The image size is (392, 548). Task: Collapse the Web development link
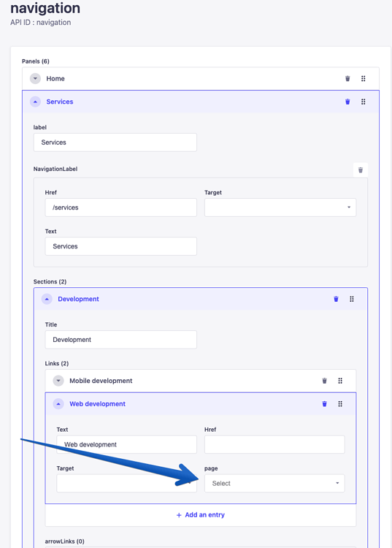(58, 403)
